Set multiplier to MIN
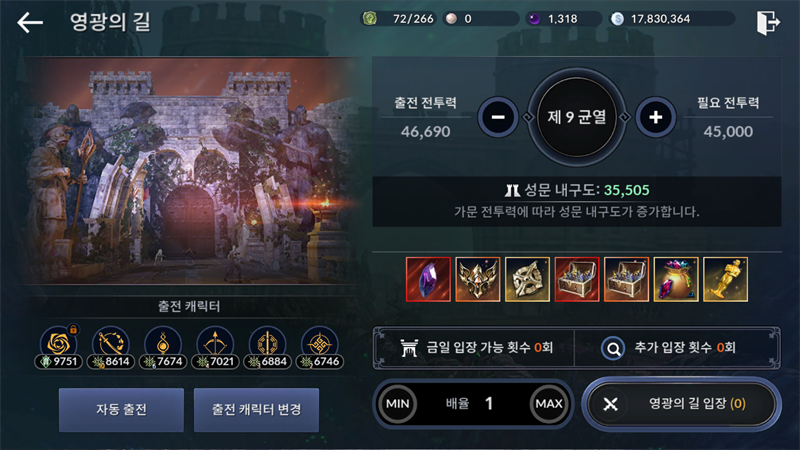Viewport: 800px width, 450px height. pos(397,404)
